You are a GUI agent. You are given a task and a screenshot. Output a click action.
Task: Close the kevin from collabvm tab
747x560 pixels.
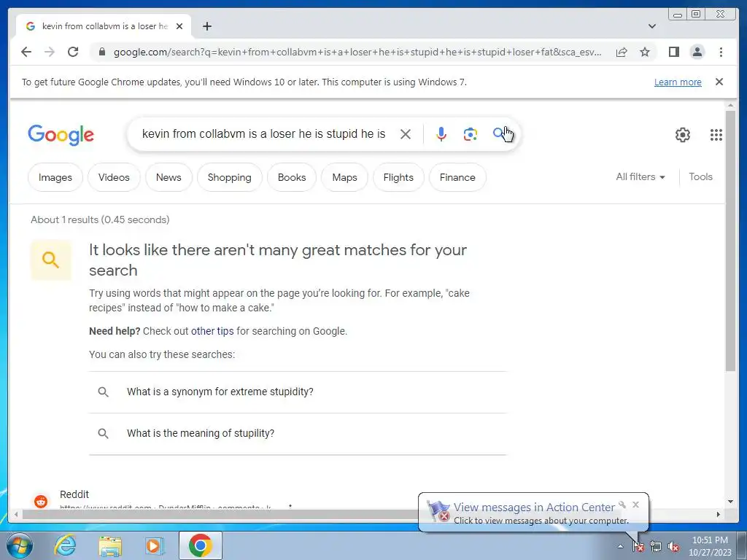pos(179,26)
